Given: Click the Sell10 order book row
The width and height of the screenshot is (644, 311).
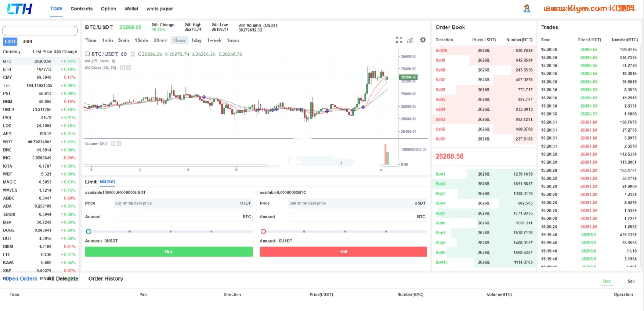Looking at the screenshot, I should pos(484,51).
